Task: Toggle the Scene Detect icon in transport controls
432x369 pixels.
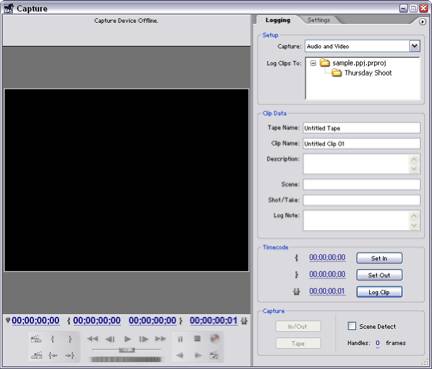Action: [x=214, y=356]
